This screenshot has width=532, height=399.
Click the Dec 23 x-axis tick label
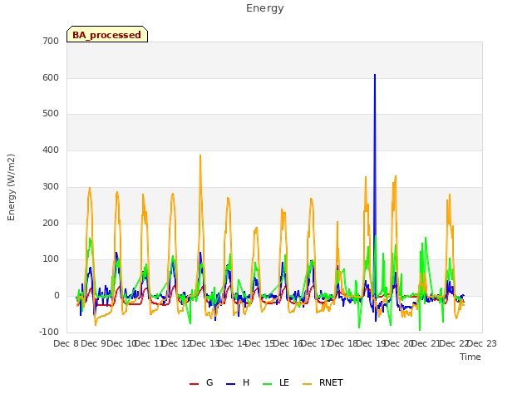coord(482,343)
